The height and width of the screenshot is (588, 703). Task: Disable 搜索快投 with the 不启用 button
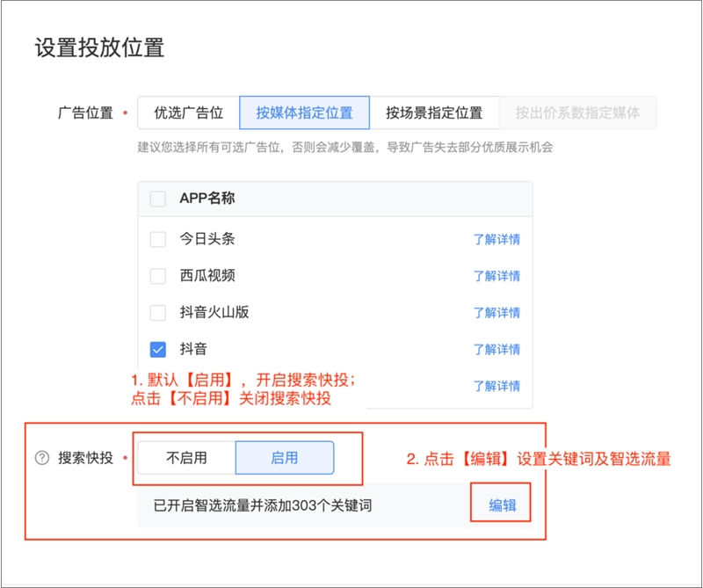186,458
